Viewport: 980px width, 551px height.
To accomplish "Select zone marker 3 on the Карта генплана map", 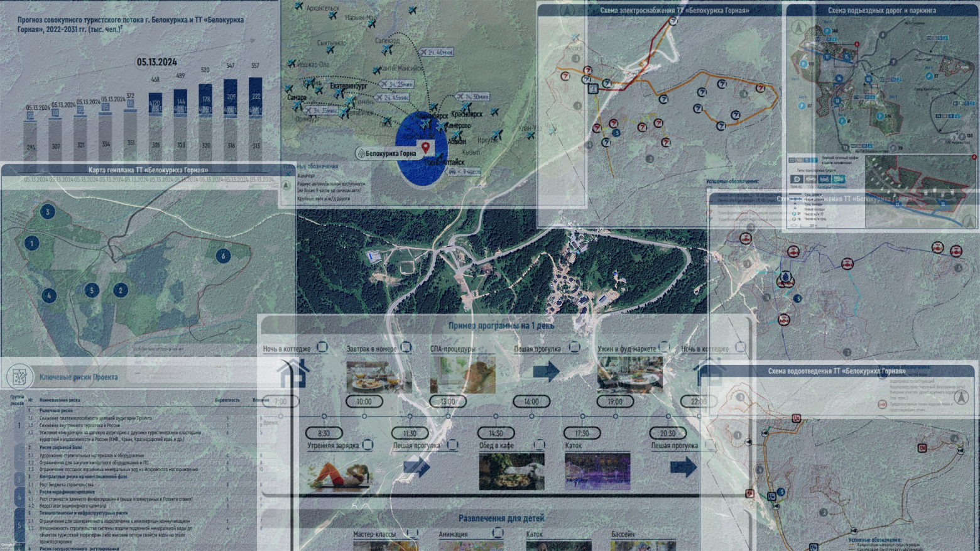I will point(48,212).
